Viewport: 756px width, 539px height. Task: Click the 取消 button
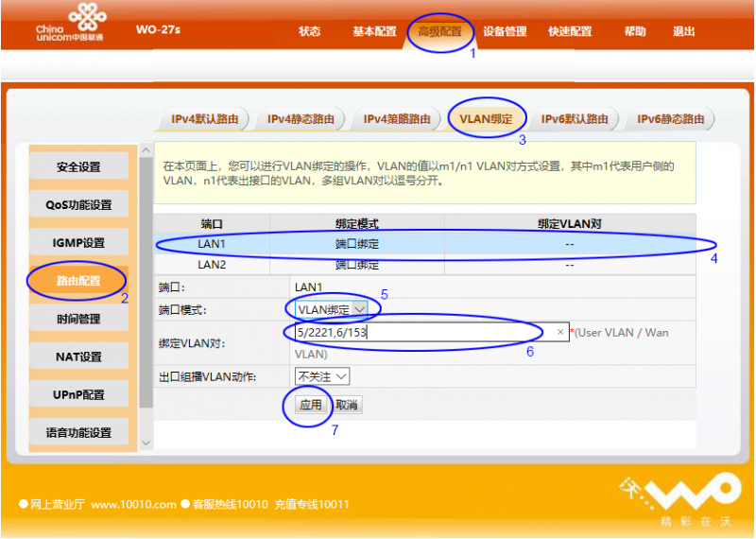click(347, 405)
